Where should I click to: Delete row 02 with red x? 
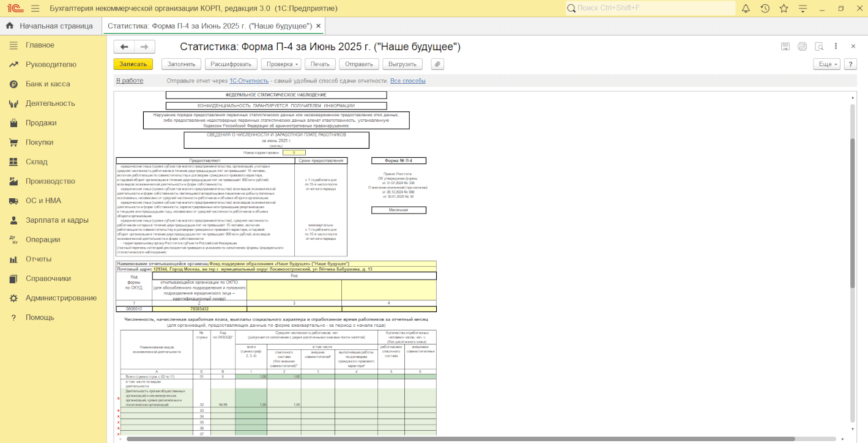tap(118, 398)
